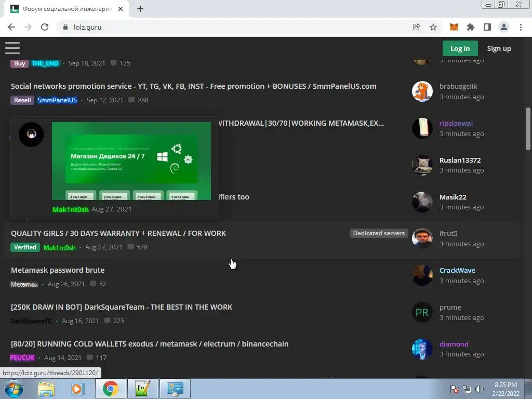532x399 pixels.
Task: Open the media player taskbar icon
Action: coord(77,389)
